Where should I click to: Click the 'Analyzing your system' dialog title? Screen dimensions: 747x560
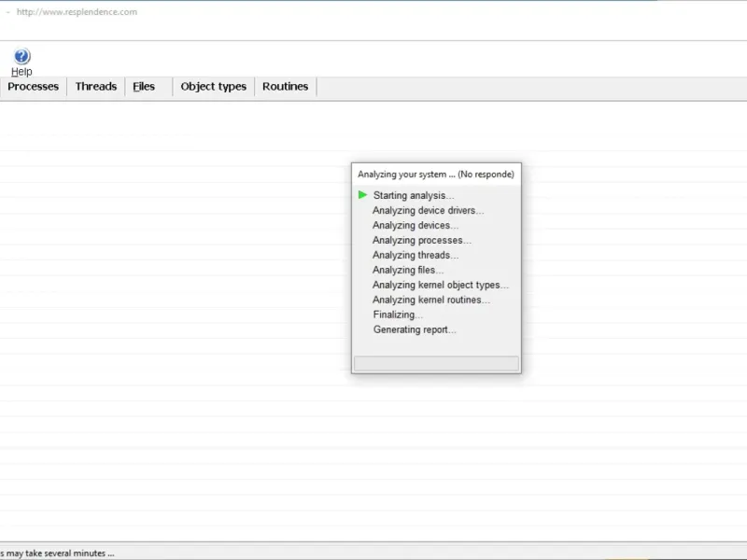click(x=436, y=175)
